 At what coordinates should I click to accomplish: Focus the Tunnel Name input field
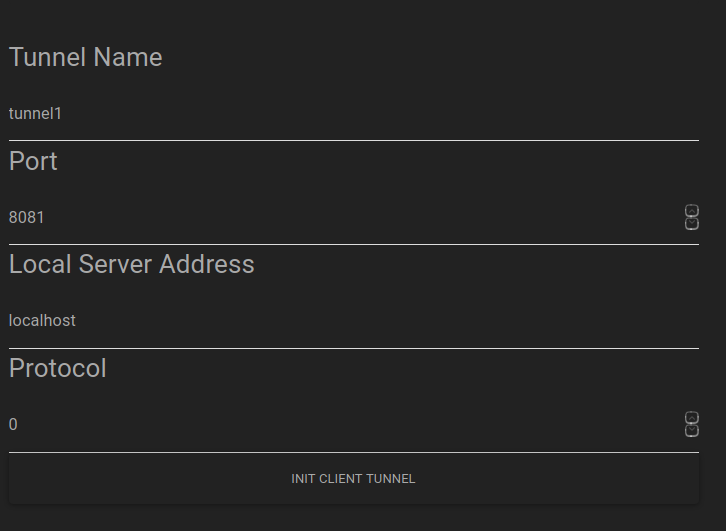300,114
